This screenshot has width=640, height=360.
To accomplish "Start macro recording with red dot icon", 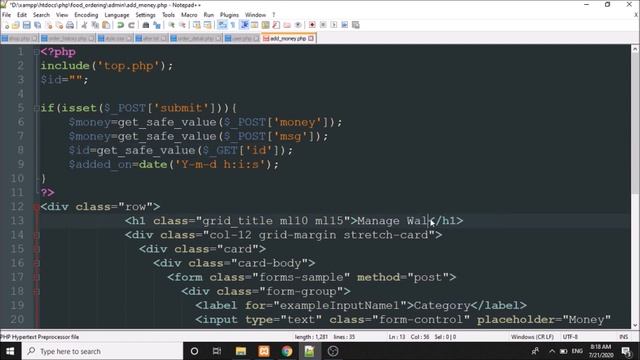I will pyautogui.click(x=312, y=25).
